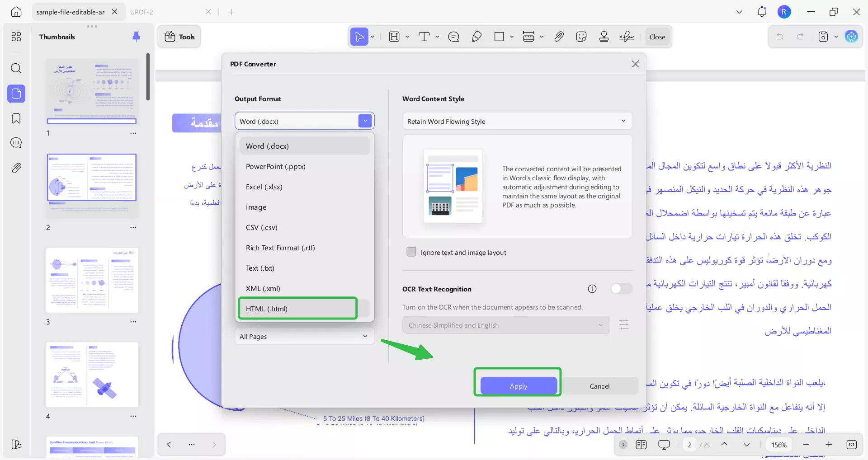The width and height of the screenshot is (868, 460).
Task: Click the actual size 1:1 icon
Action: coord(852,445)
